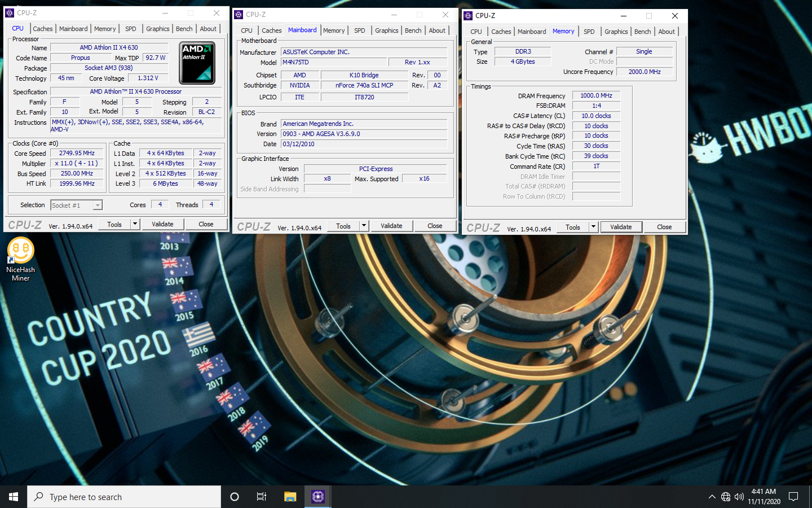Click CPU-Z title icon in right window

coord(468,16)
